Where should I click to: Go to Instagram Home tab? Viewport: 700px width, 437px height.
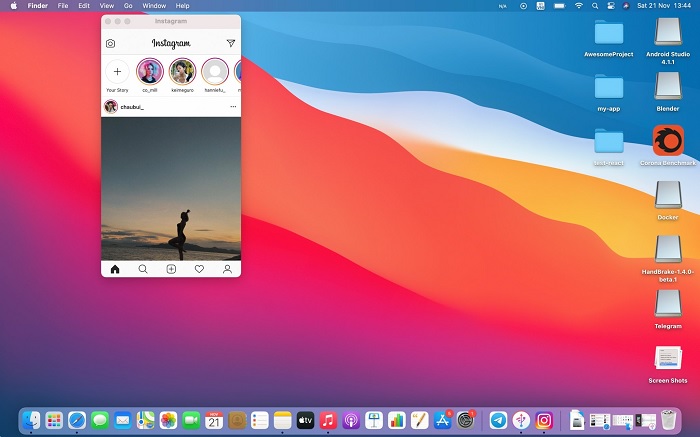coord(115,269)
